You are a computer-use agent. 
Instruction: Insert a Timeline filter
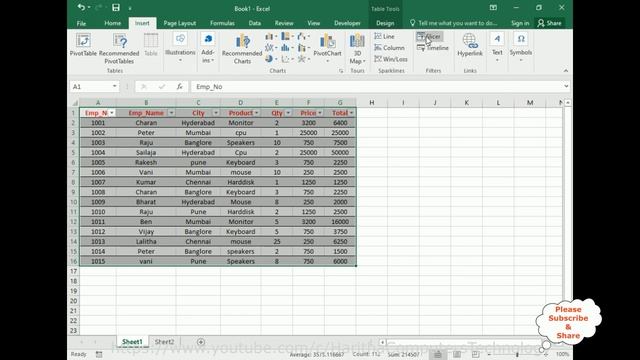[433, 48]
